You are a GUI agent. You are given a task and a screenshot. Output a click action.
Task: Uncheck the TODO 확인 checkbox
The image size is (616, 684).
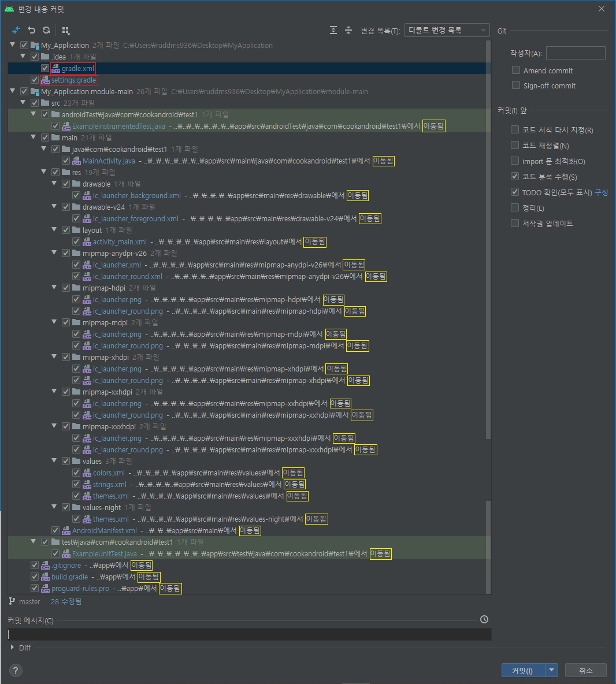(515, 192)
